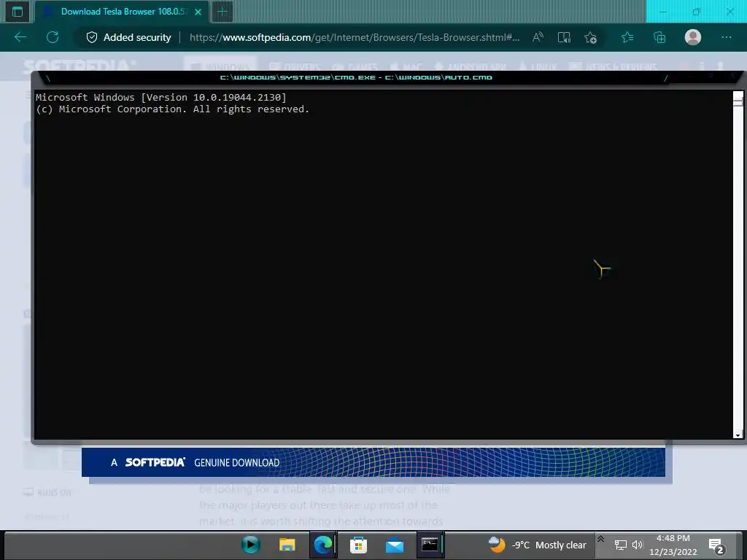Start Read aloud from the address bar
This screenshot has width=747, height=560.
[538, 37]
